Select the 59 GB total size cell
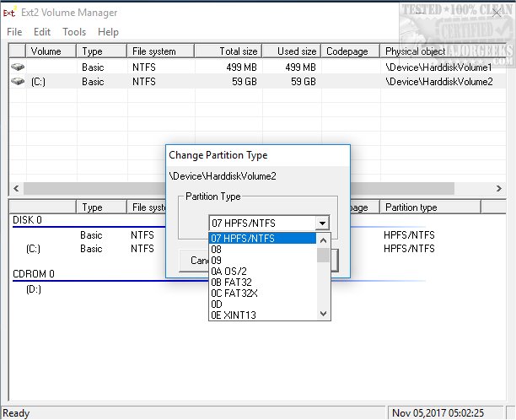The height and width of the screenshot is (420, 516). click(x=245, y=81)
